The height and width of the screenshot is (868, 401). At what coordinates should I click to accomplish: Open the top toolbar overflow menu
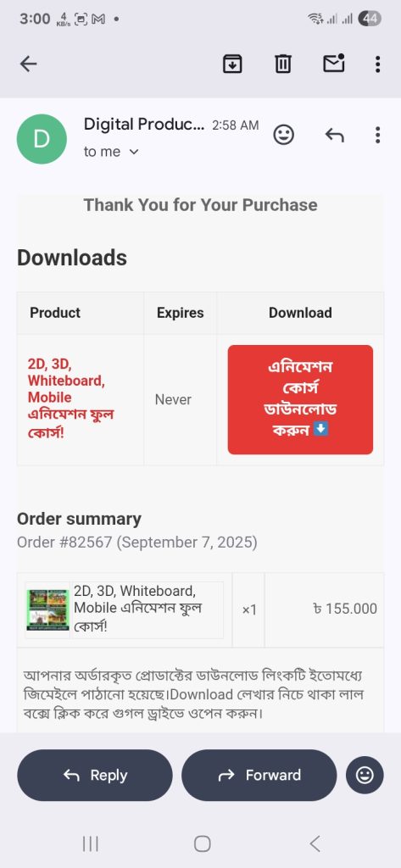point(377,64)
